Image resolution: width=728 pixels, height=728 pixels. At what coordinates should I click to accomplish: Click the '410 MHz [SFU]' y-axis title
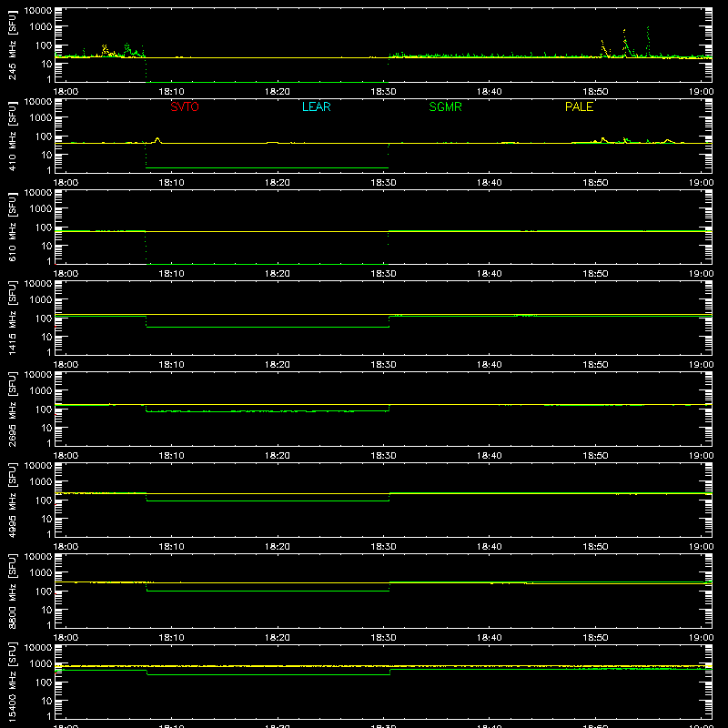pyautogui.click(x=13, y=136)
